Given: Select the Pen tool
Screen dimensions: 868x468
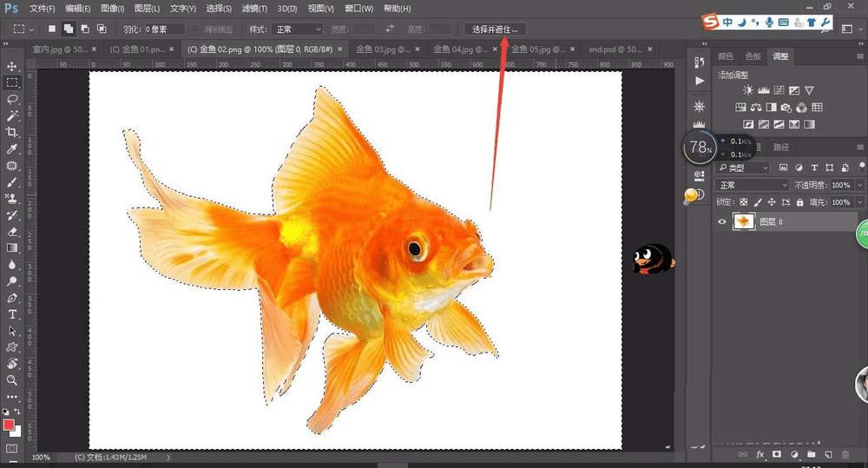Looking at the screenshot, I should tap(11, 298).
